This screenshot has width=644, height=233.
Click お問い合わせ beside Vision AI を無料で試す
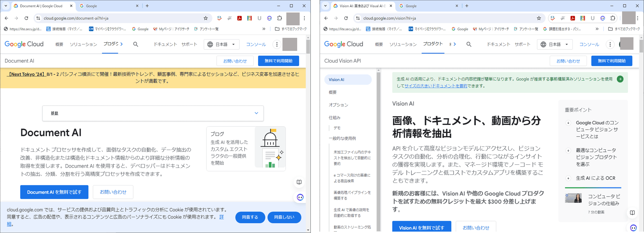[x=476, y=228]
